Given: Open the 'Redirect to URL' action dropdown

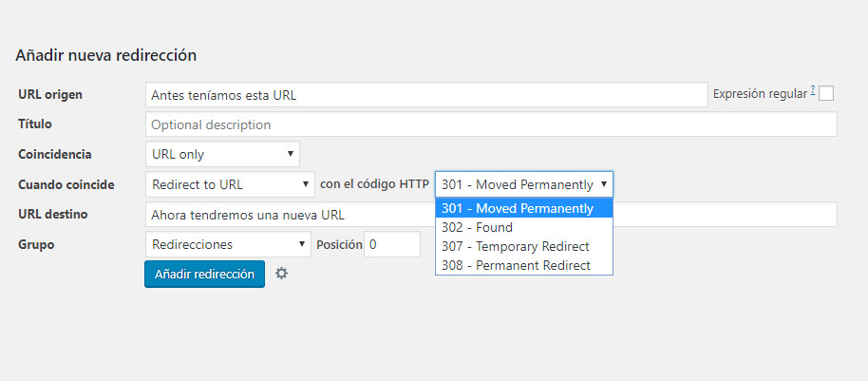Looking at the screenshot, I should point(230,184).
